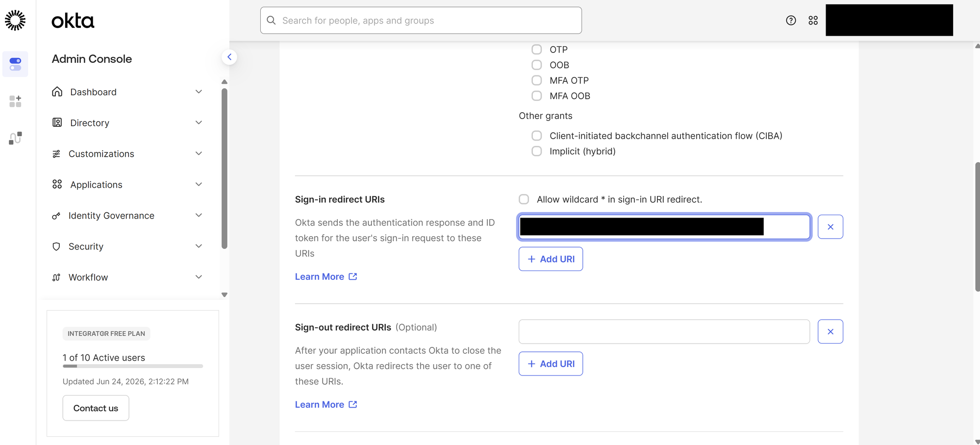
Task: Click the Customizations sliders icon
Action: 56,154
